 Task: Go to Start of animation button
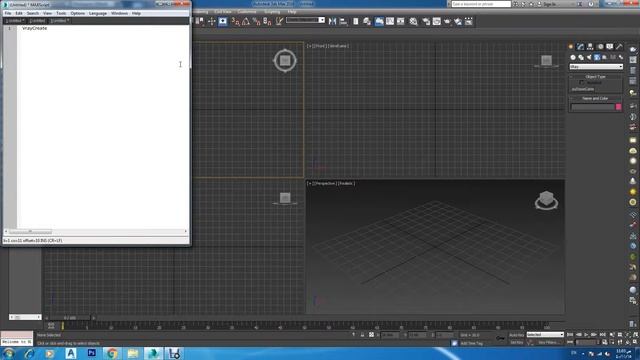coord(570,335)
